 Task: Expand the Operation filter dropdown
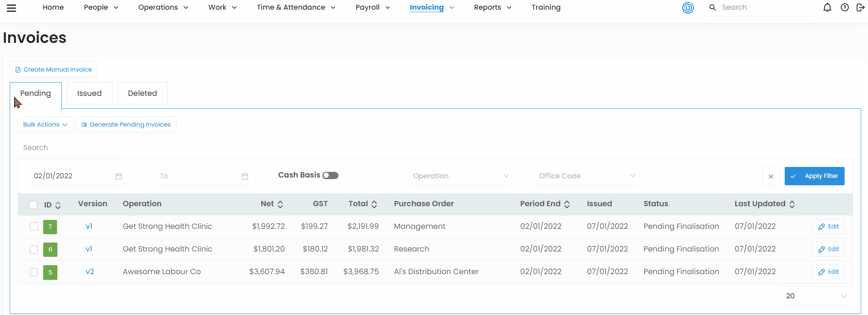460,176
